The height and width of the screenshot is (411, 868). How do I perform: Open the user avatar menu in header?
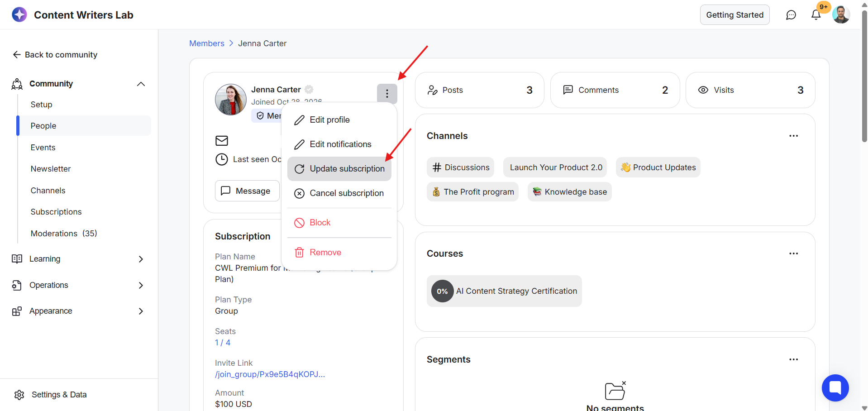[x=841, y=15]
